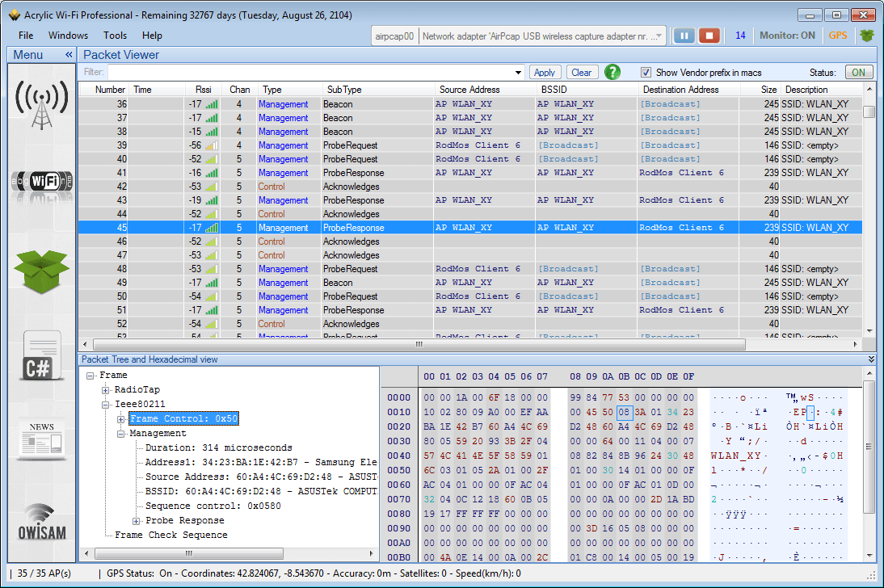Image resolution: width=884 pixels, height=588 pixels.
Task: Click inside the Filter text field
Action: pyautogui.click(x=310, y=72)
